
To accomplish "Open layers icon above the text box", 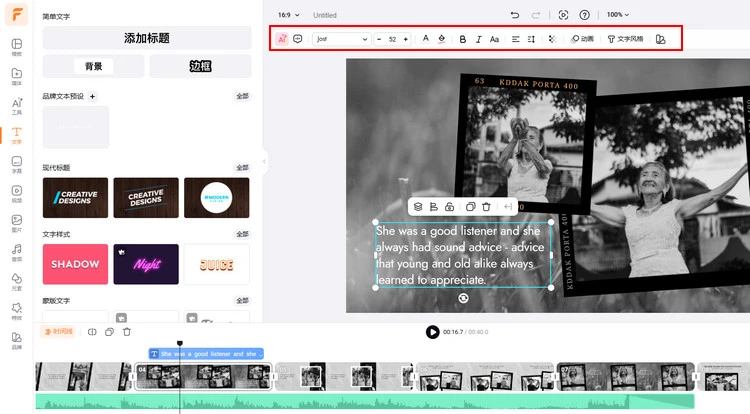I will [418, 207].
